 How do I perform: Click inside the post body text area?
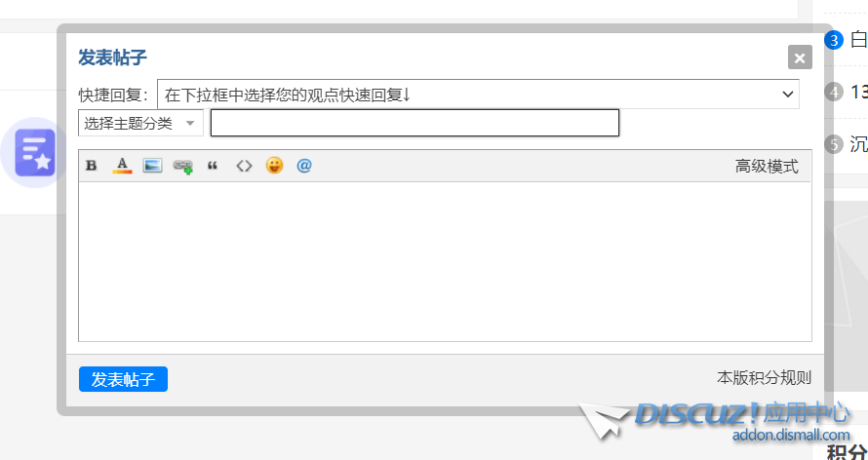tap(445, 261)
